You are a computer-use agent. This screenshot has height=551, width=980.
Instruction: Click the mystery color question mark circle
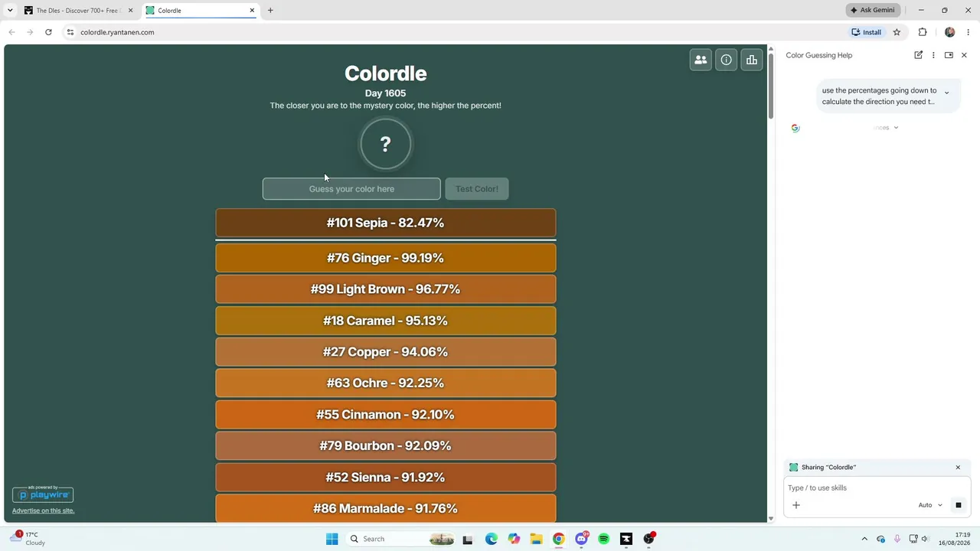click(385, 144)
